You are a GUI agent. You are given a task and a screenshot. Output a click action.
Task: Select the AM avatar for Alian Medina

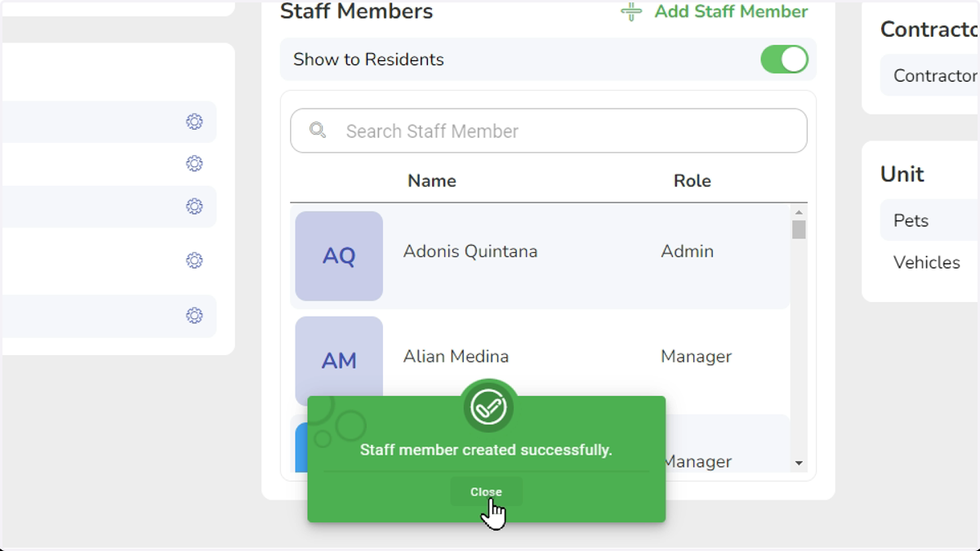pos(339,361)
